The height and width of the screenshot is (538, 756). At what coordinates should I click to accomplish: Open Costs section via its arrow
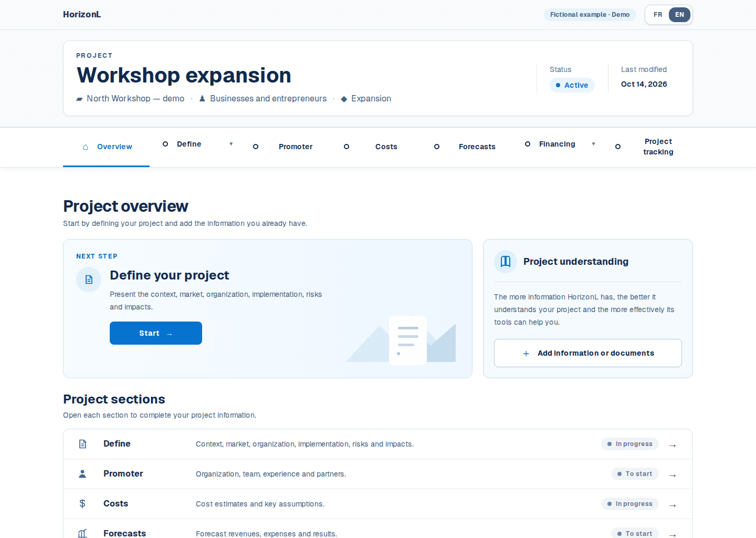(x=673, y=505)
